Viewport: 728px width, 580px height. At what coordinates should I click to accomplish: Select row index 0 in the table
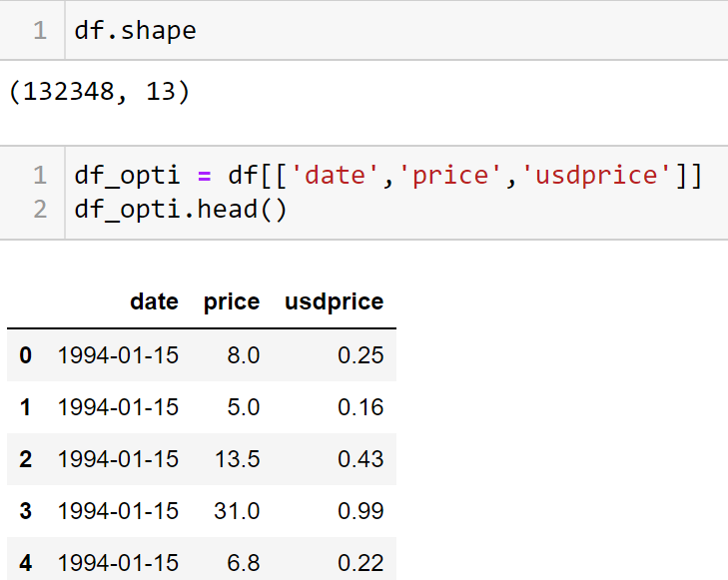tap(25, 354)
